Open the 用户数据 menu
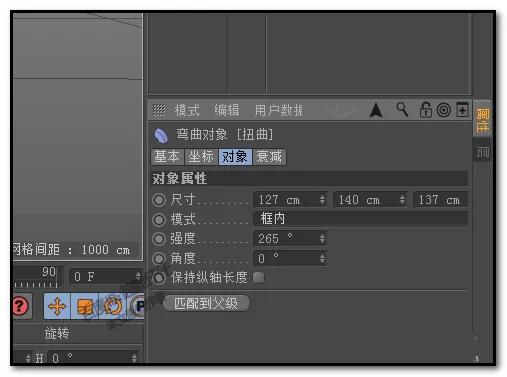The image size is (507, 377). [x=279, y=110]
